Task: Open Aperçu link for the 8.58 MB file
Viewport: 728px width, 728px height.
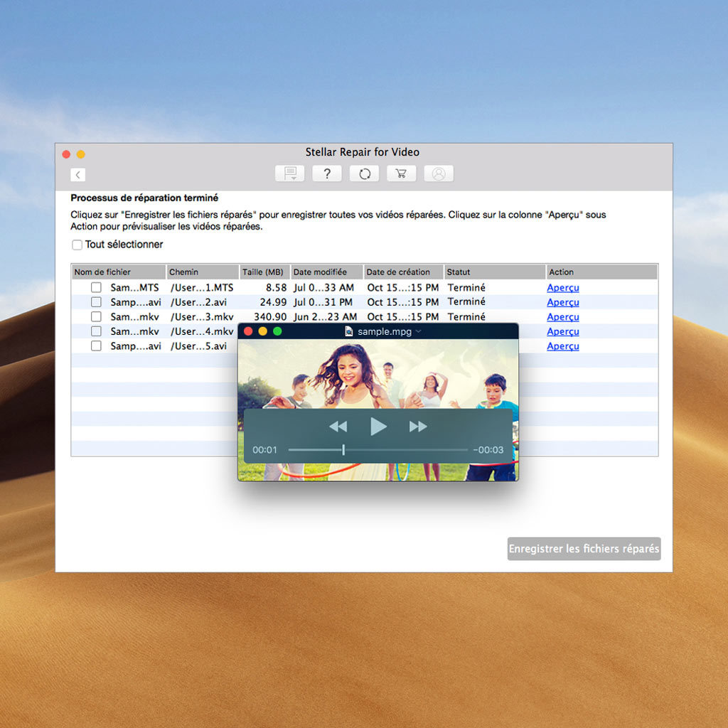Action: click(x=563, y=288)
